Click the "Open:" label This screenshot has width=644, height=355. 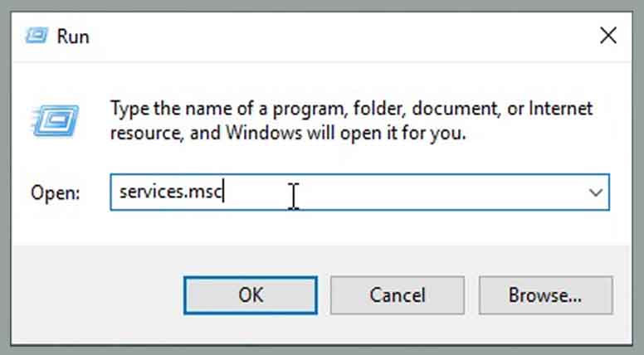click(55, 192)
